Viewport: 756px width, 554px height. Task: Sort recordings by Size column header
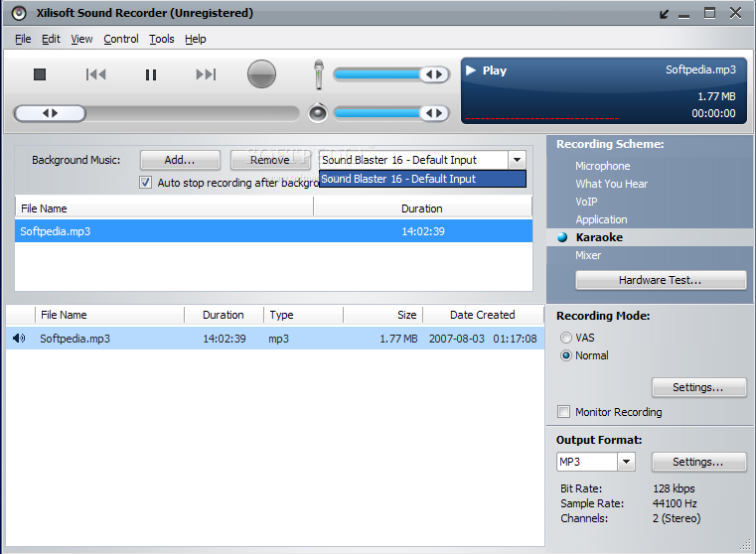(382, 315)
